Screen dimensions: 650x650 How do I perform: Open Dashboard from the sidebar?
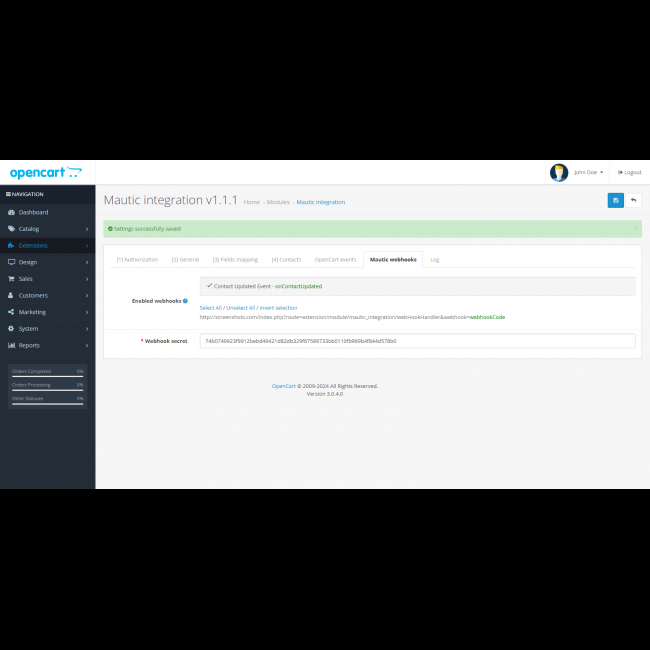click(x=32, y=212)
